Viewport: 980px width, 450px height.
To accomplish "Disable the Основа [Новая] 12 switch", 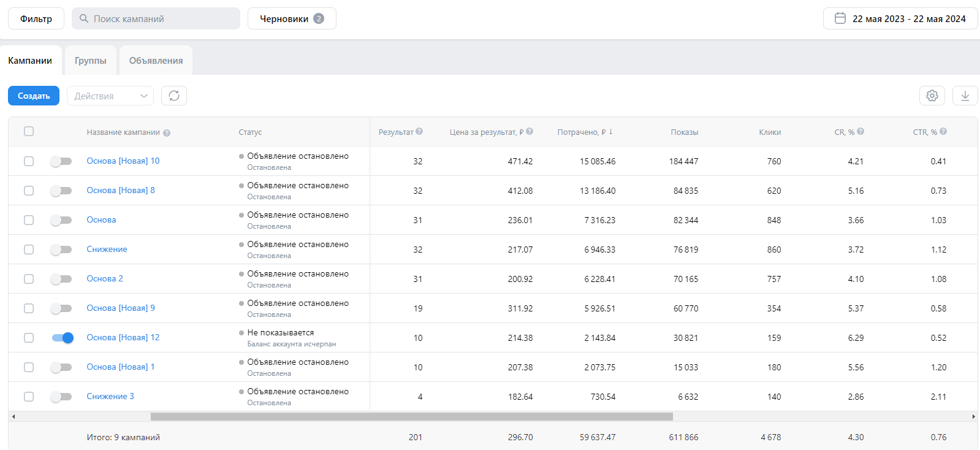I will tap(63, 338).
